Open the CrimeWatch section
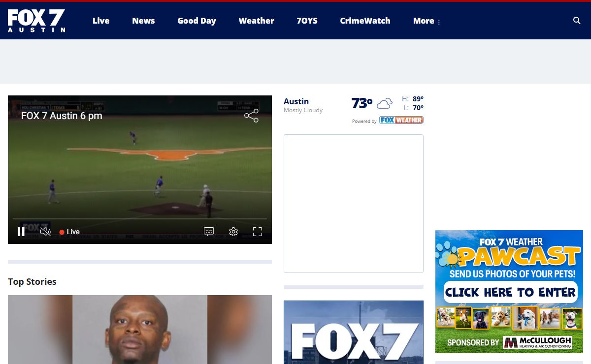 coord(365,21)
